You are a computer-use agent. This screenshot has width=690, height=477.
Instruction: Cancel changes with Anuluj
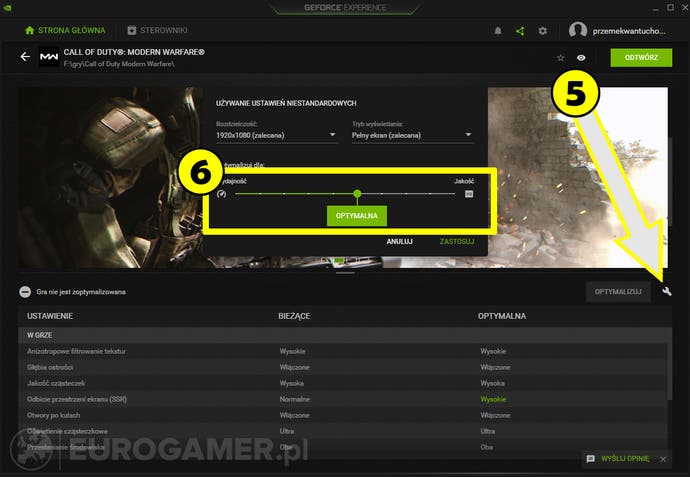[x=399, y=242]
